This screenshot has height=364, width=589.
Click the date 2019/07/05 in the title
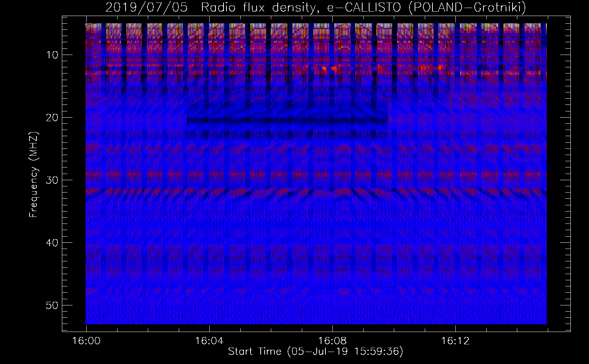(146, 8)
